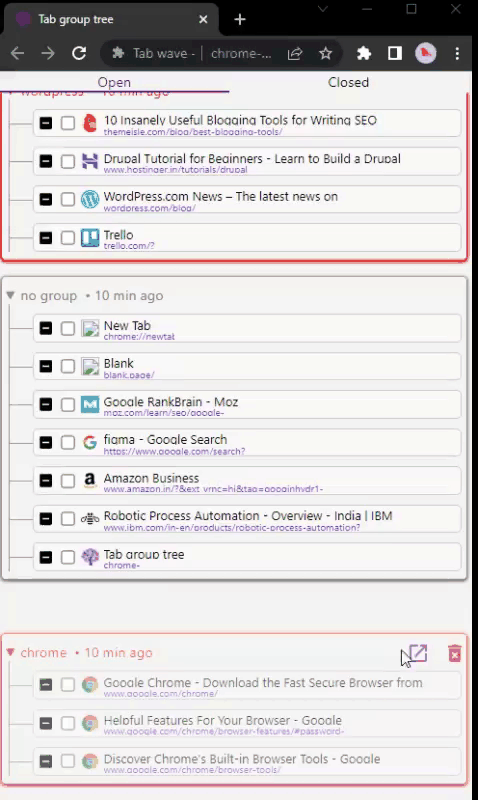Image resolution: width=478 pixels, height=800 pixels.
Task: Click minus icon on Trello row
Action: tap(46, 238)
